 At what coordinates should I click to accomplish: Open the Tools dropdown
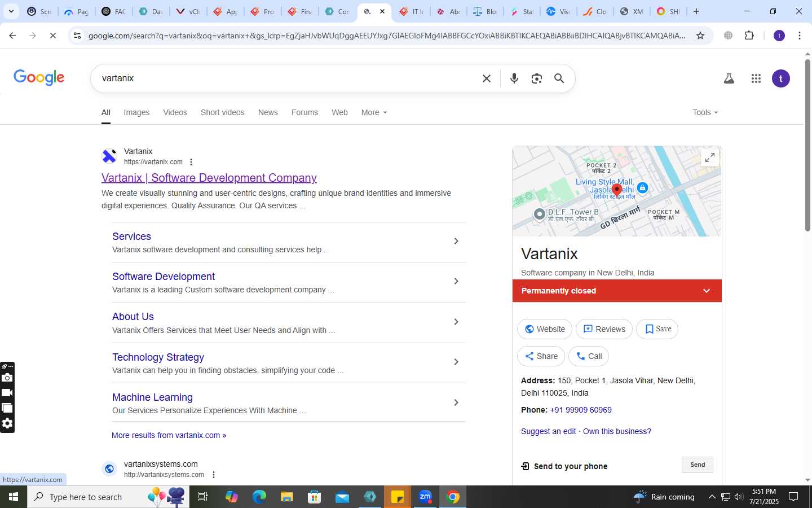(x=705, y=112)
